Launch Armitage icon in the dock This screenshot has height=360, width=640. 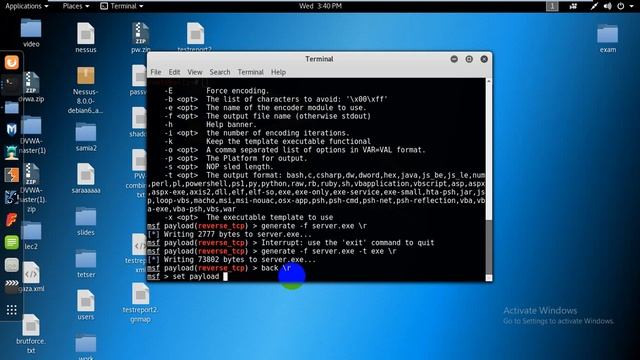[x=12, y=152]
